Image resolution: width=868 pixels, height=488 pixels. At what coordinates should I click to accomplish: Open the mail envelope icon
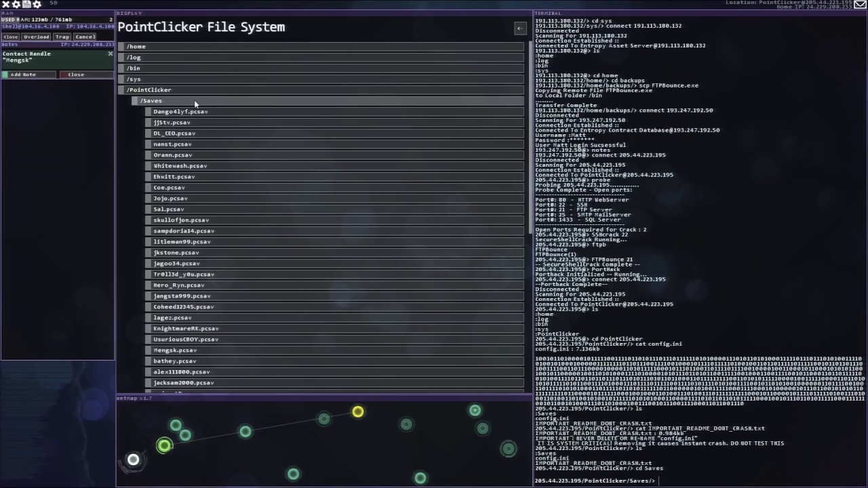[860, 5]
